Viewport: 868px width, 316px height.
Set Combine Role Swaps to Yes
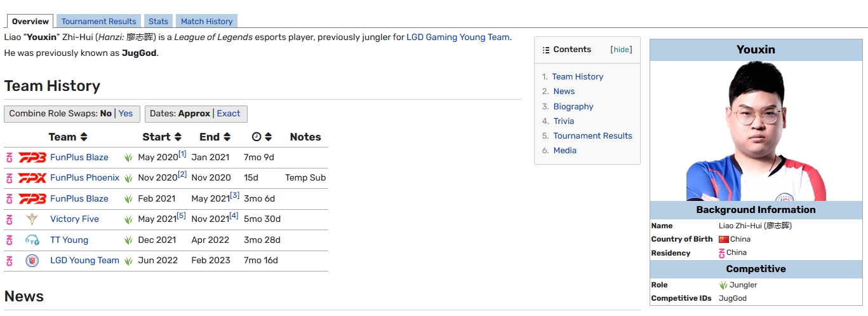(126, 113)
